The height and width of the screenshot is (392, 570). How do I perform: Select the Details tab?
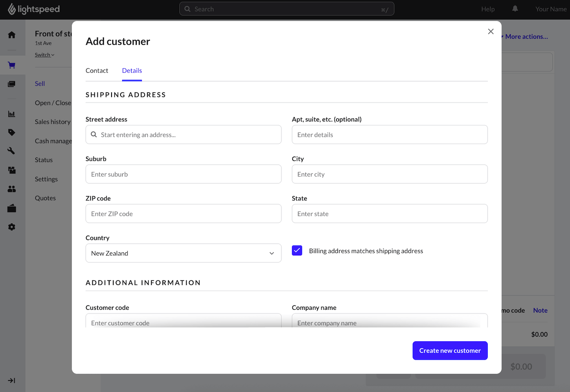click(132, 70)
